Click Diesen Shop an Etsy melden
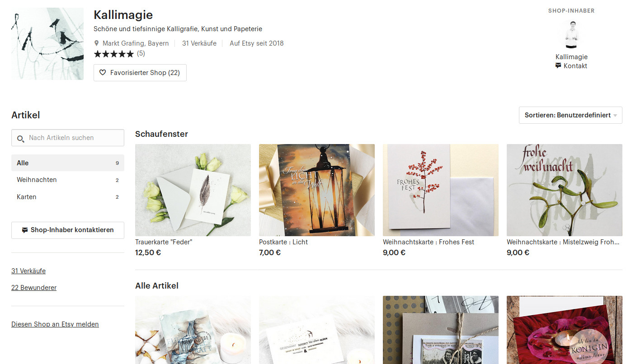 click(55, 324)
